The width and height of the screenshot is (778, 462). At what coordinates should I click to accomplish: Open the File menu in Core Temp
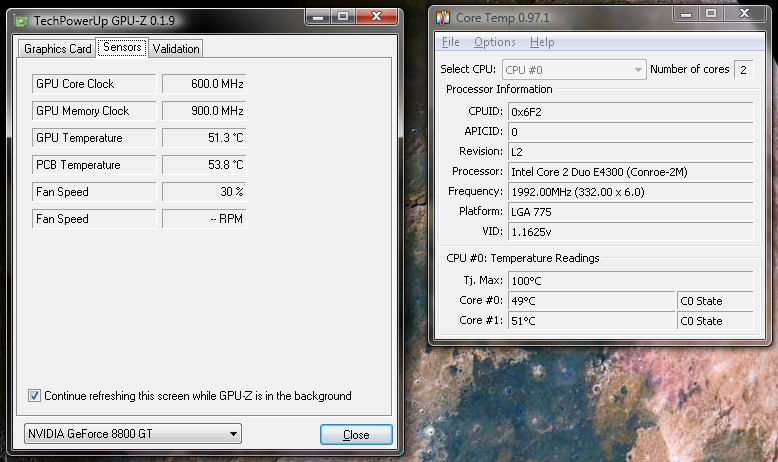(x=451, y=42)
